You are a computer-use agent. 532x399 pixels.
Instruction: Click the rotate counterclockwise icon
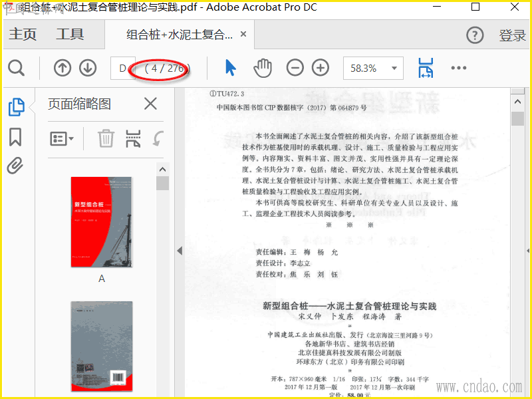tap(158, 138)
